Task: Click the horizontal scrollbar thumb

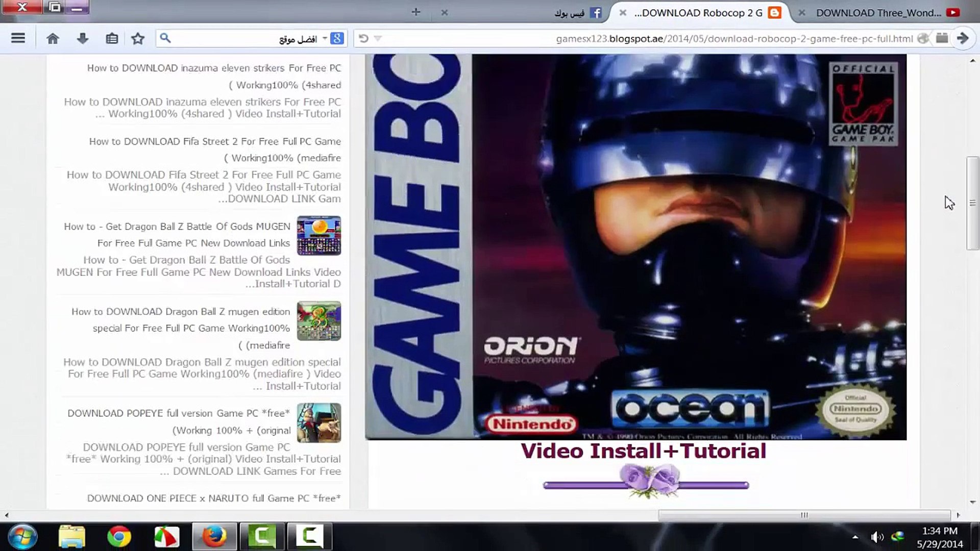Action: click(x=804, y=515)
